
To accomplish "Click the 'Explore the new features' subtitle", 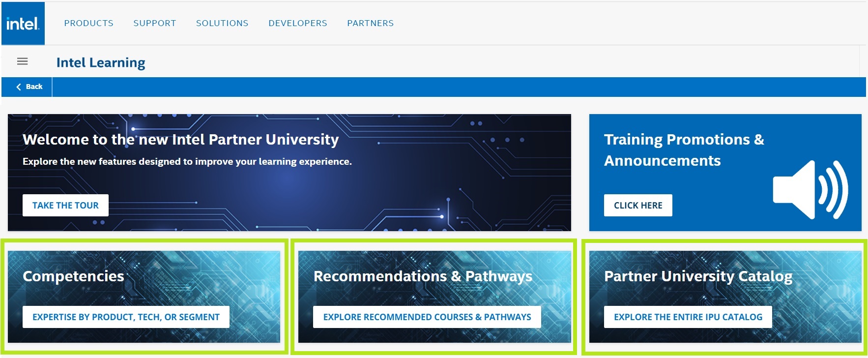I will [187, 161].
